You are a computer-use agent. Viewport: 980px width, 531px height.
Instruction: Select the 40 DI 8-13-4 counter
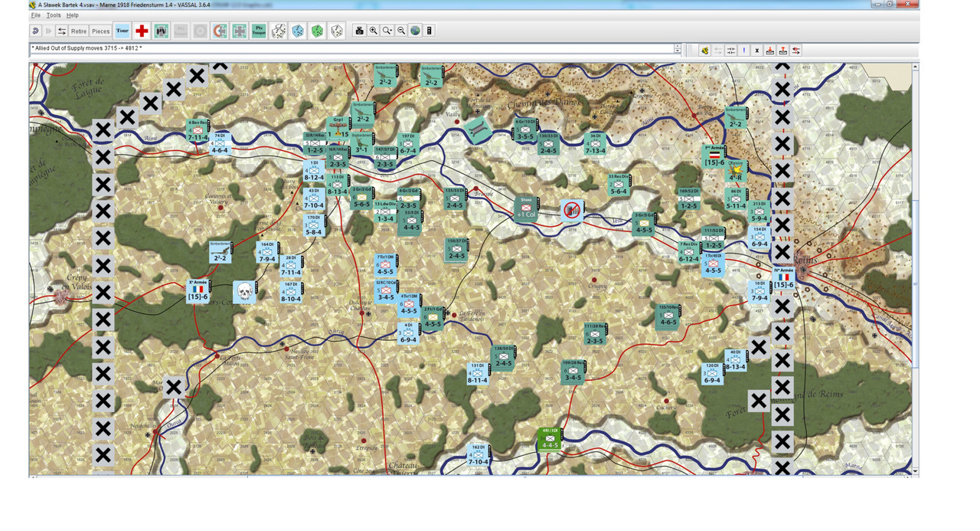[x=735, y=361]
